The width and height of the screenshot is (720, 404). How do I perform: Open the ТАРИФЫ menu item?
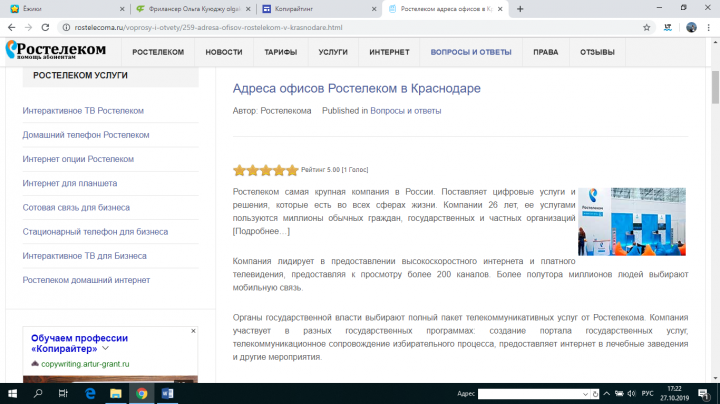click(x=281, y=52)
